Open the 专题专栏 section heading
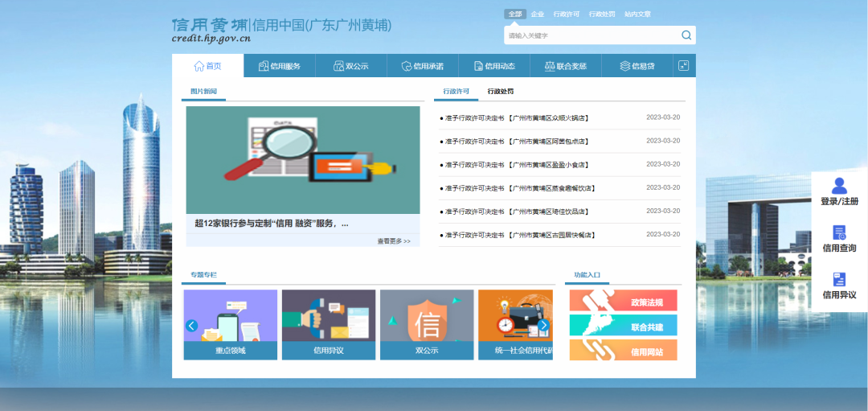The height and width of the screenshot is (411, 868). click(x=203, y=274)
